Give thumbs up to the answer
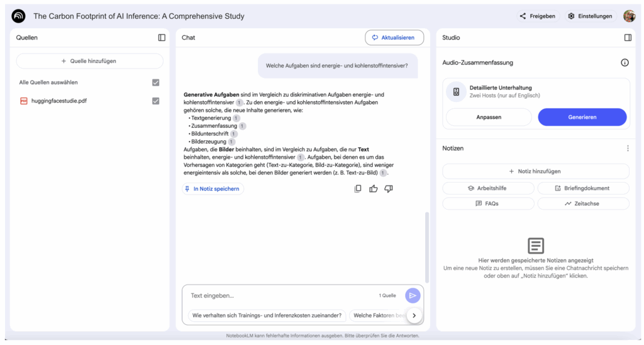The width and height of the screenshot is (644, 345). point(374,189)
